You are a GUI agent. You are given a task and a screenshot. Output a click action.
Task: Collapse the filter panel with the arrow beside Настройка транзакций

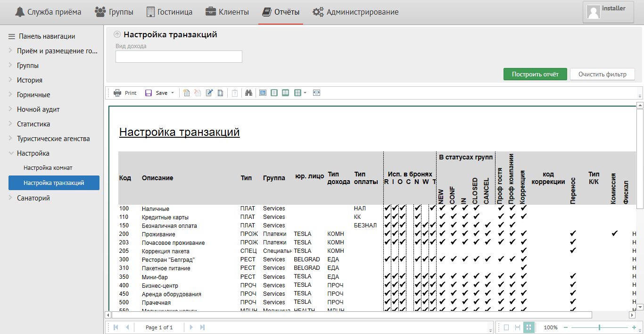117,34
